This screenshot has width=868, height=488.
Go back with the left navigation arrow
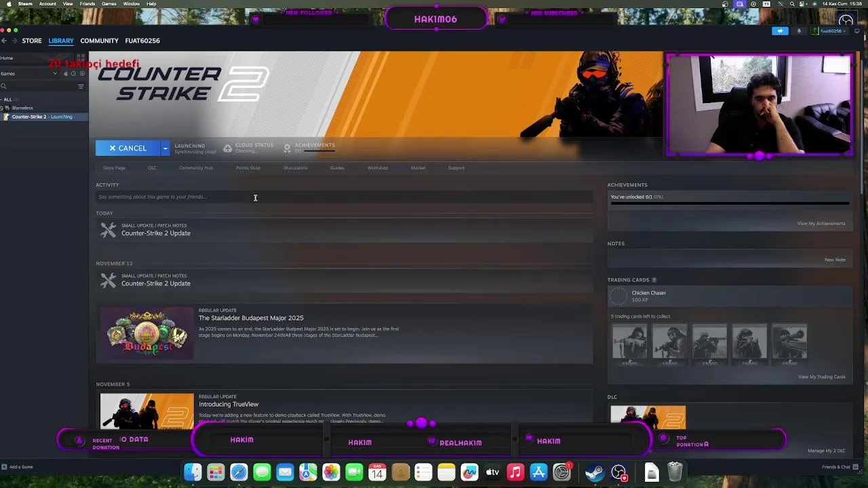3,41
